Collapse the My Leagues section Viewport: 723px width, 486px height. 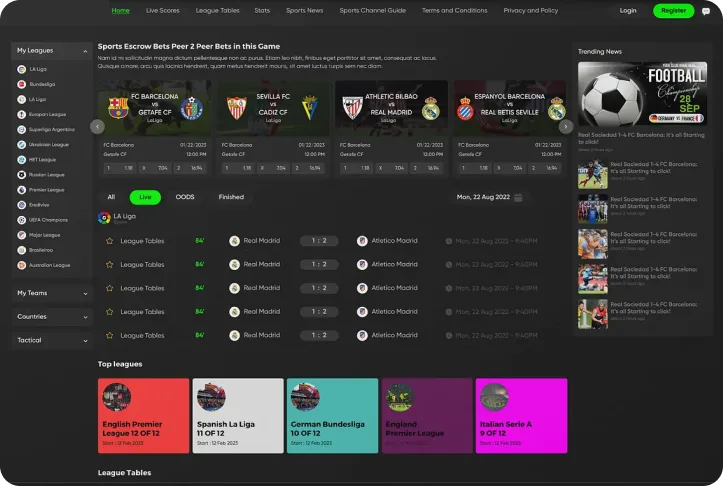[85, 51]
